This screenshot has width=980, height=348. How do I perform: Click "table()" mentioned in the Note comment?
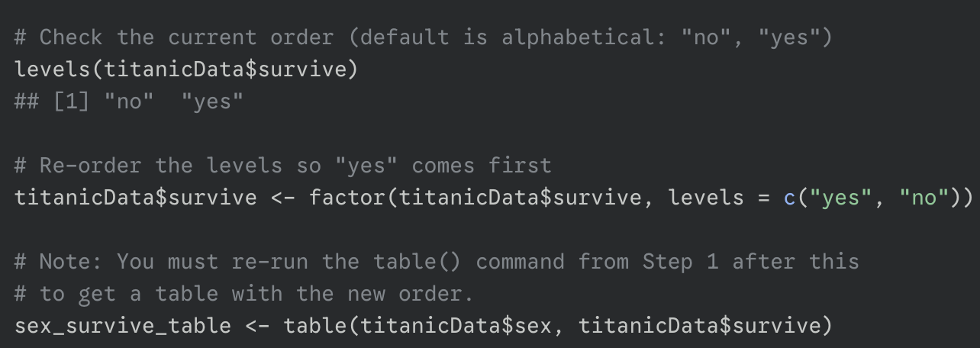(418, 262)
